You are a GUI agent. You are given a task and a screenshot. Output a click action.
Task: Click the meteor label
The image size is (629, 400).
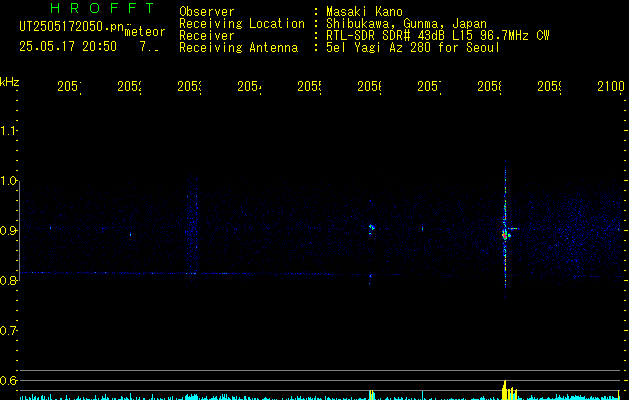(x=145, y=32)
